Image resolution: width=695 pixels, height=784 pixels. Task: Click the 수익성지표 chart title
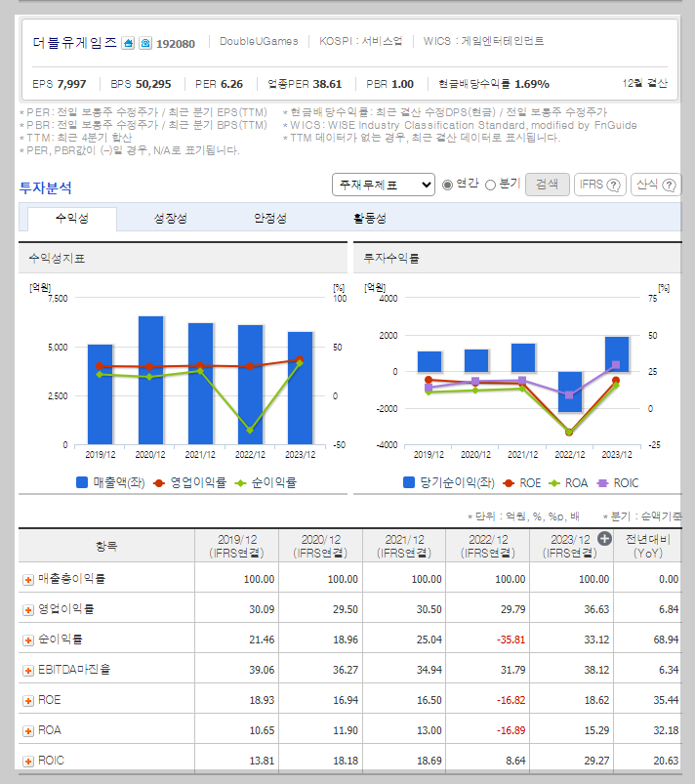pos(57,259)
